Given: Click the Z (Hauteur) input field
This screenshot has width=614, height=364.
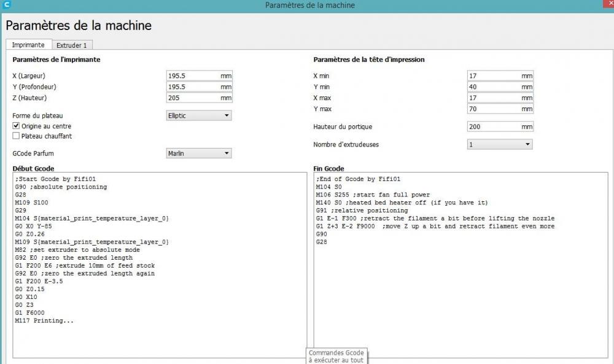Looking at the screenshot, I should point(199,98).
